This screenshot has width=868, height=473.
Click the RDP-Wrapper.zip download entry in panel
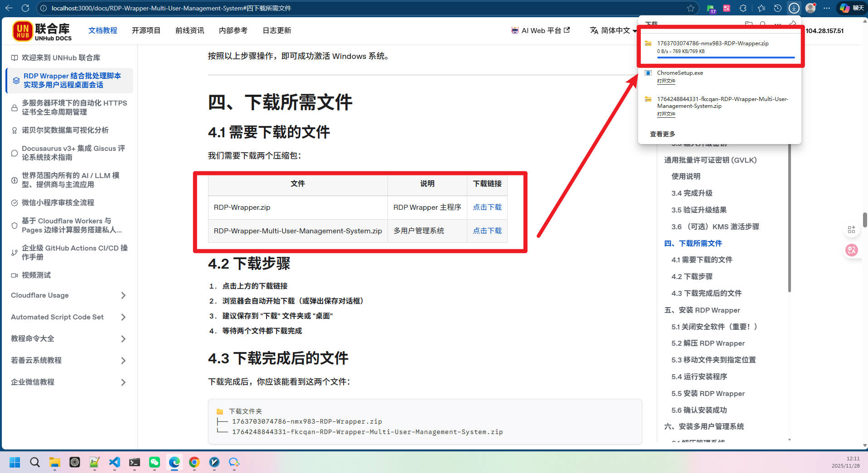720,47
